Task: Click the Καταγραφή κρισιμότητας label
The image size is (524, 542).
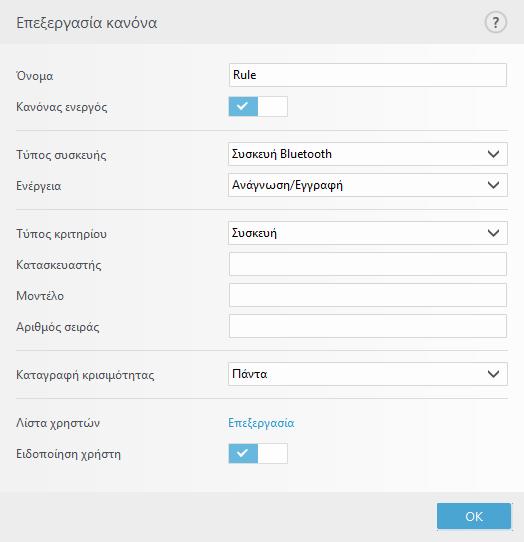Action: pyautogui.click(x=85, y=375)
